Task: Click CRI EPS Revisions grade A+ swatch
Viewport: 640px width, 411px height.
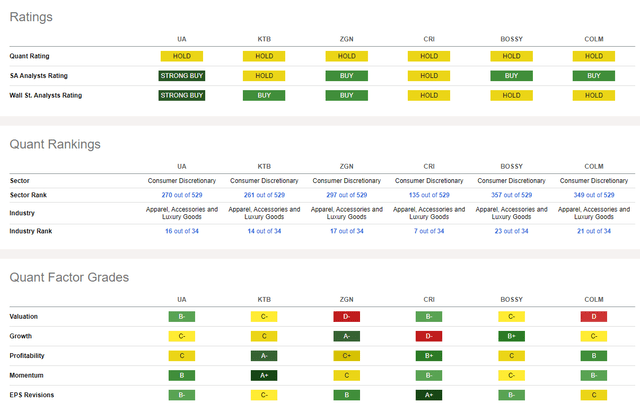Action: click(x=429, y=395)
